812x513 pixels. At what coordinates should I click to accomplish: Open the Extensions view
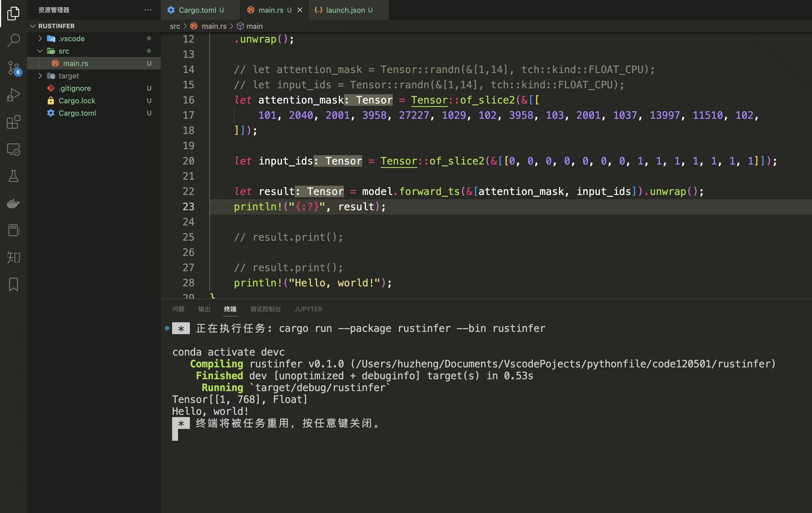tap(14, 122)
